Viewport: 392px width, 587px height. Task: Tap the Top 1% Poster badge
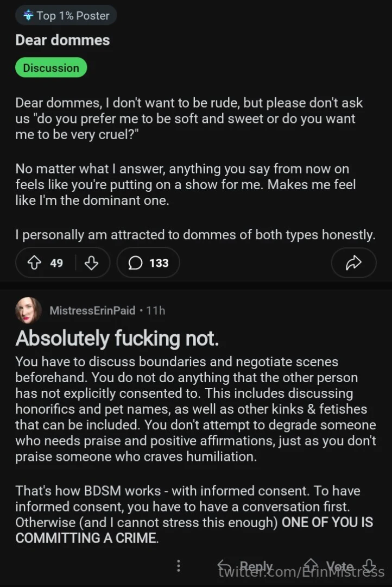(x=66, y=16)
